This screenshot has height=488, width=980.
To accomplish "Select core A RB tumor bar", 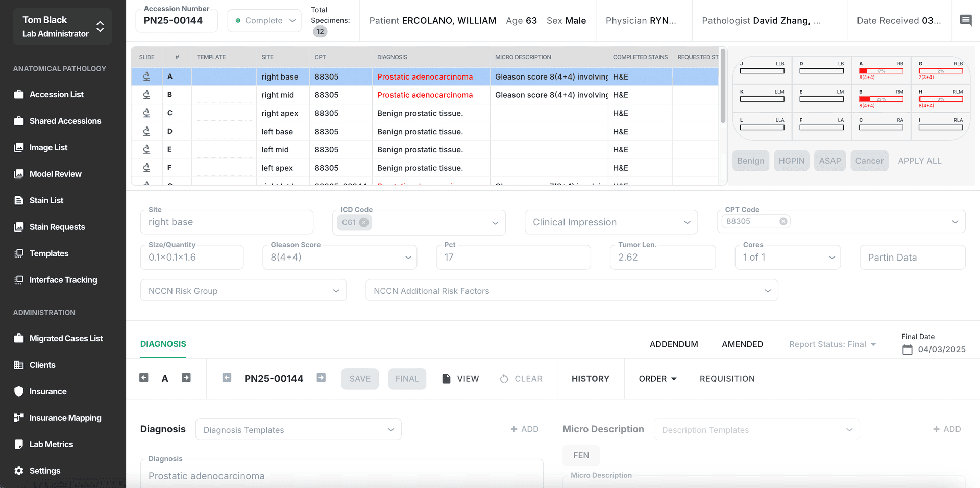I will tap(881, 71).
